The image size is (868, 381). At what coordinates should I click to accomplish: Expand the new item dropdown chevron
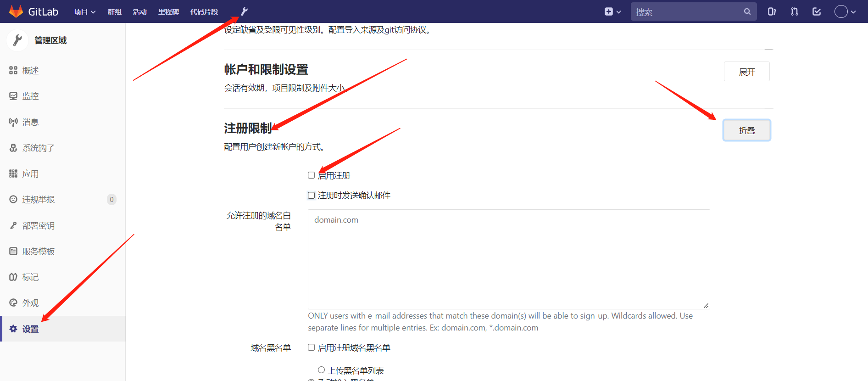click(618, 12)
